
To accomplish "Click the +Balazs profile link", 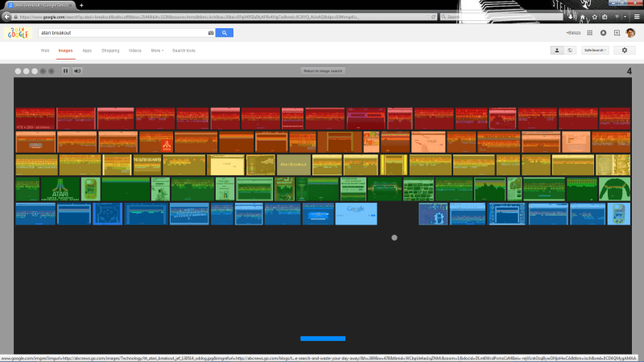I will point(573,33).
